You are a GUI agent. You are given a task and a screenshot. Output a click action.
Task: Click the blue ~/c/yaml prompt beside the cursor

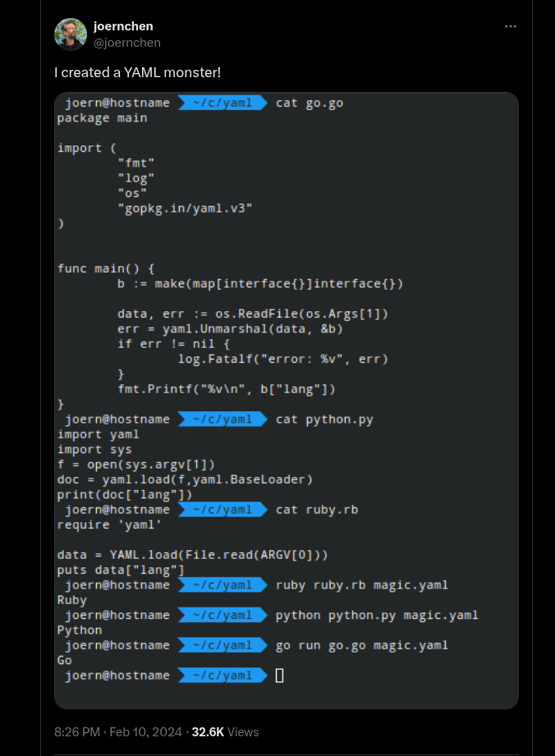coord(222,676)
